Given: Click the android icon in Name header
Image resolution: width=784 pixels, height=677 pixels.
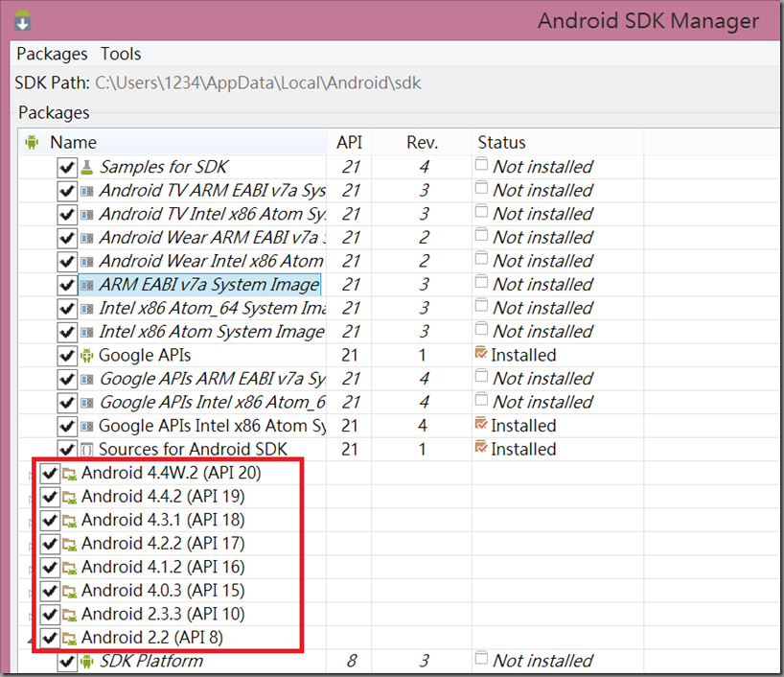Looking at the screenshot, I should [x=32, y=142].
